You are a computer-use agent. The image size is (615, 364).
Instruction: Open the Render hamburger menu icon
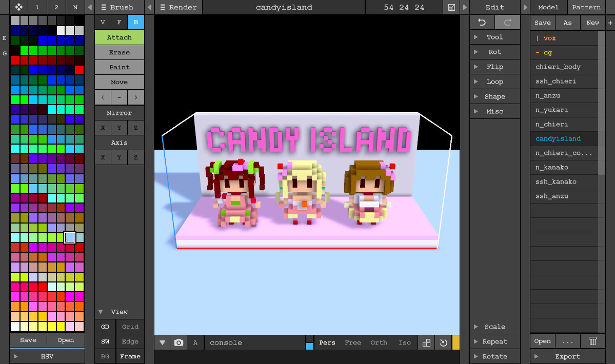[x=163, y=7]
